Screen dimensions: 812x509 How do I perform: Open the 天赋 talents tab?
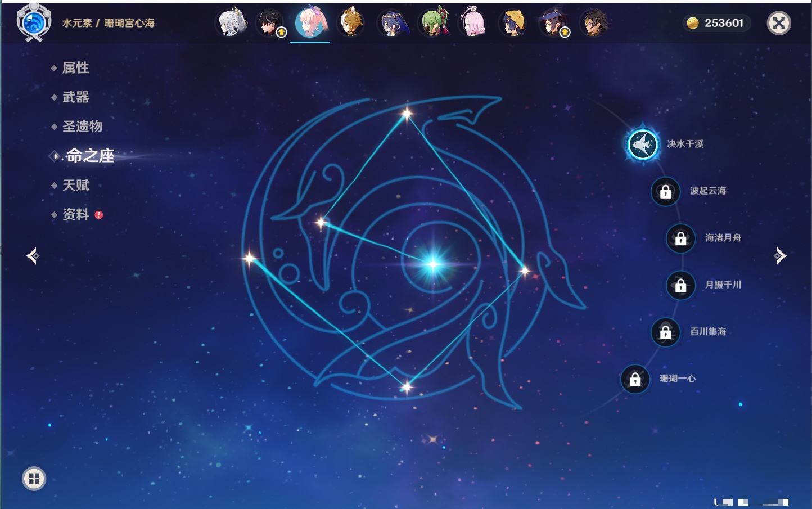point(75,186)
